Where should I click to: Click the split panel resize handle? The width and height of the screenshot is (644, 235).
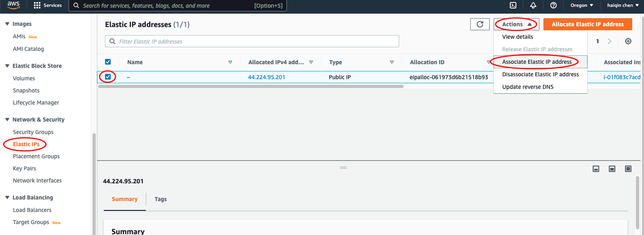(x=343, y=168)
